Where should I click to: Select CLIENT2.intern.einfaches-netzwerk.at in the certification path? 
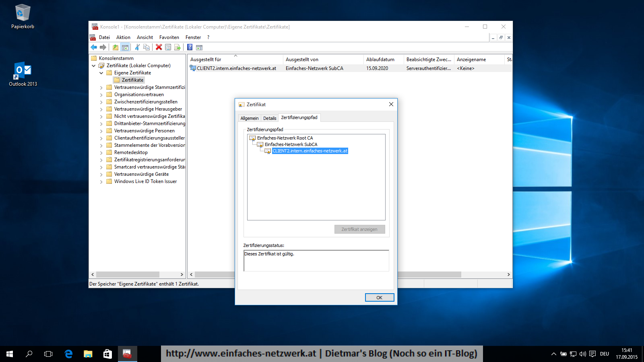pos(310,151)
